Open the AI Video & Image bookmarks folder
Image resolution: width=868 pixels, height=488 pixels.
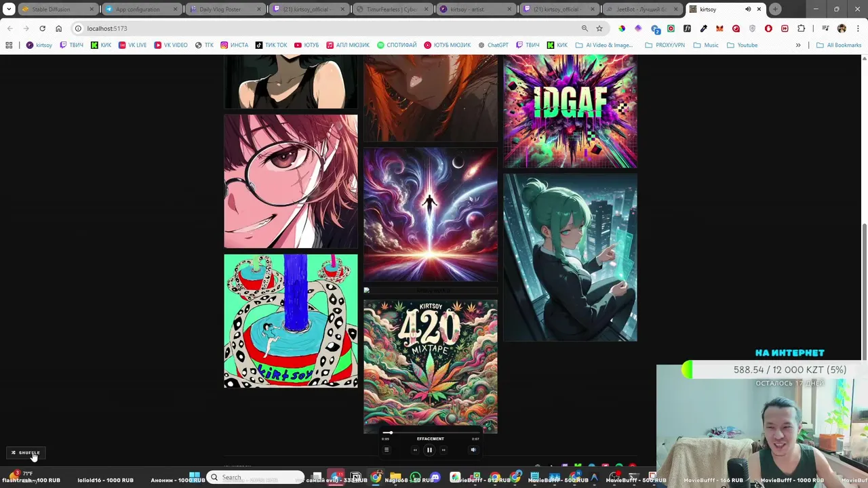tap(604, 45)
